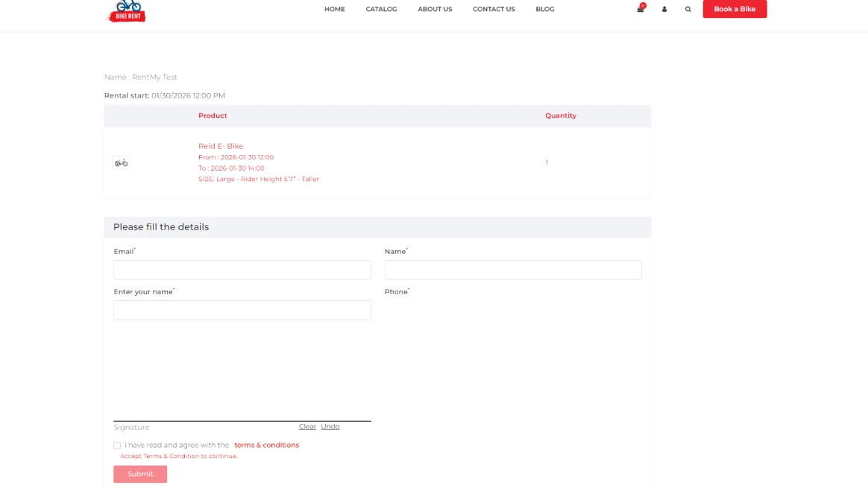Click inside the Signature drawing area

[x=242, y=373]
